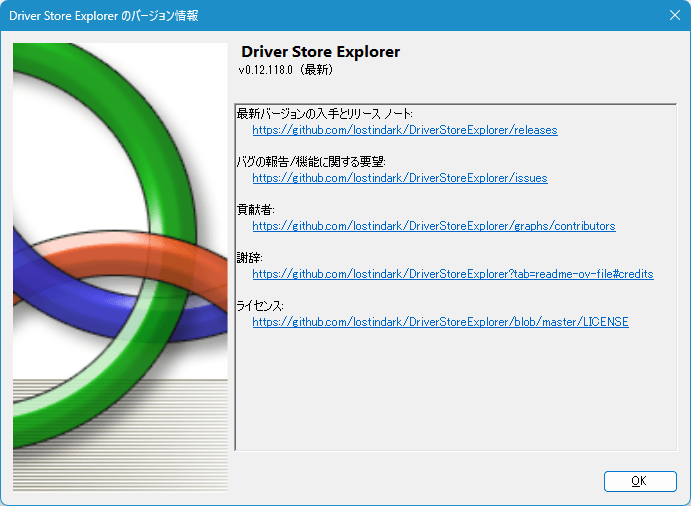Click the interlocking rings logo image

[x=120, y=267]
